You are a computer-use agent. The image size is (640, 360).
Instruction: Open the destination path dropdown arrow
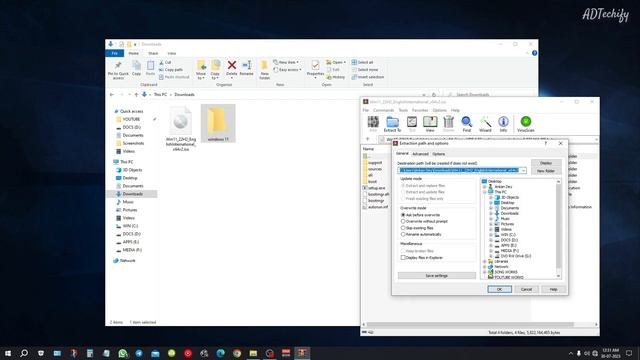pyautogui.click(x=523, y=170)
